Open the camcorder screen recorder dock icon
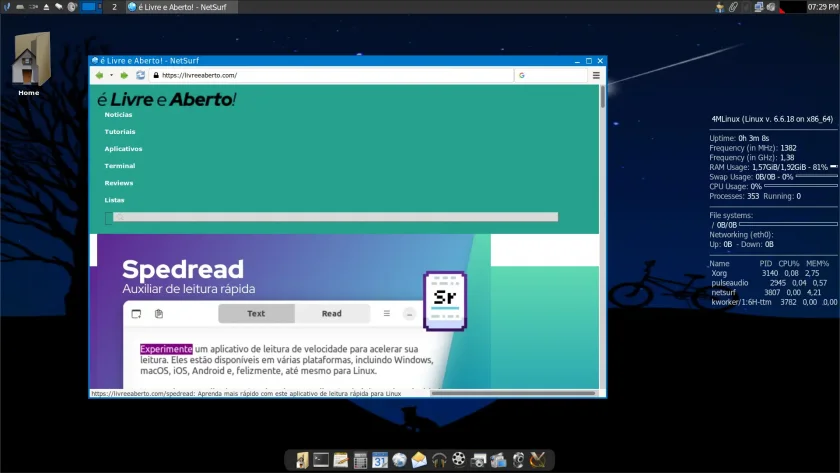The image size is (840, 473). coord(498,460)
